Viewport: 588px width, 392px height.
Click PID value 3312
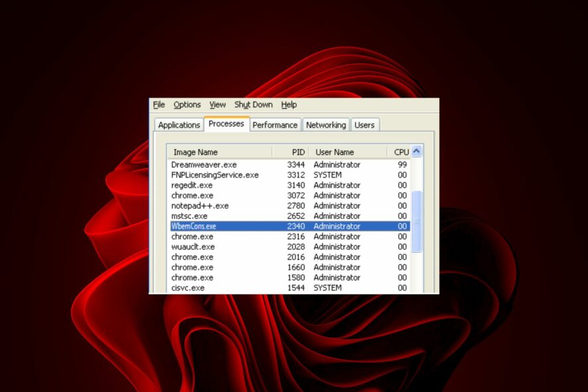click(x=296, y=175)
